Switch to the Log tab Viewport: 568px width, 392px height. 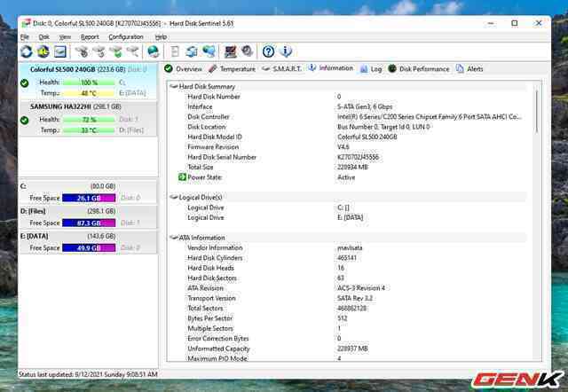point(371,69)
